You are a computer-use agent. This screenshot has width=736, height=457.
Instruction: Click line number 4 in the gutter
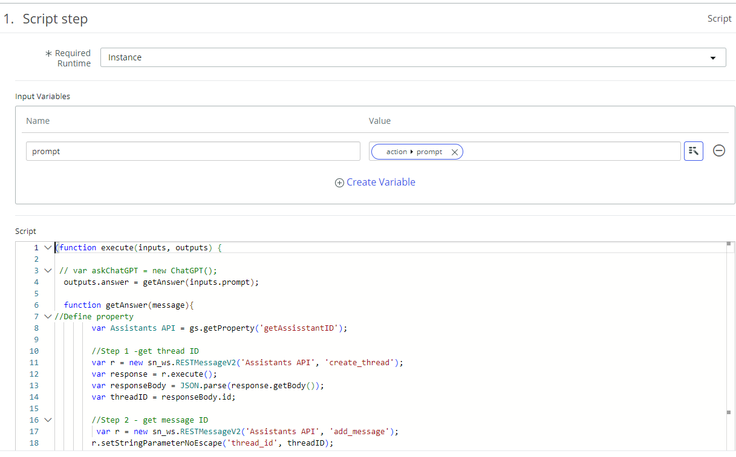pyautogui.click(x=36, y=282)
